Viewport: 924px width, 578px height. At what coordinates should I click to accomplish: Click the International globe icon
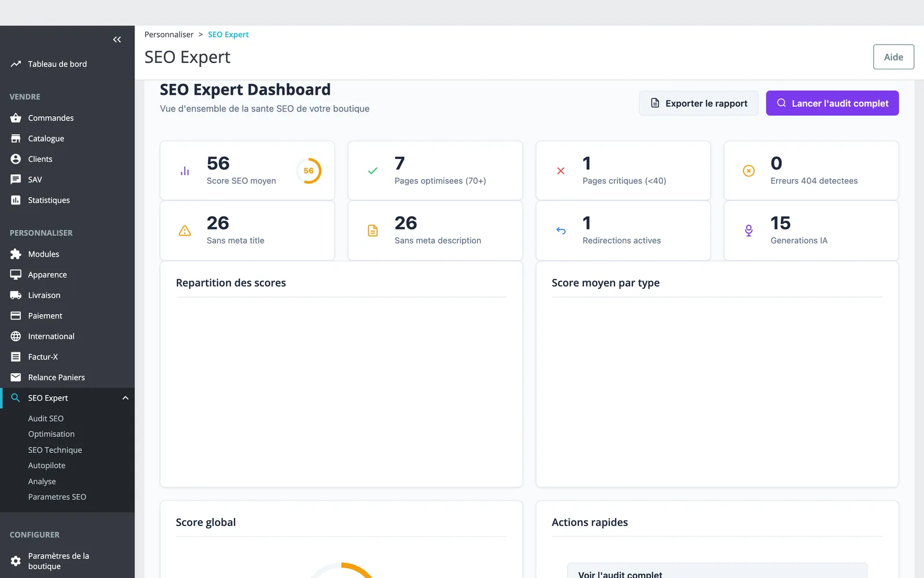tap(16, 336)
